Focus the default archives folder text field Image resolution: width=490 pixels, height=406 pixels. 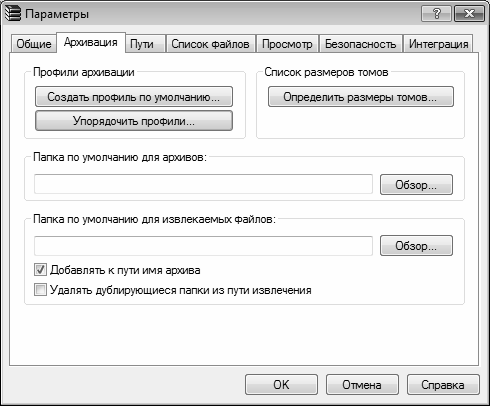pos(203,184)
